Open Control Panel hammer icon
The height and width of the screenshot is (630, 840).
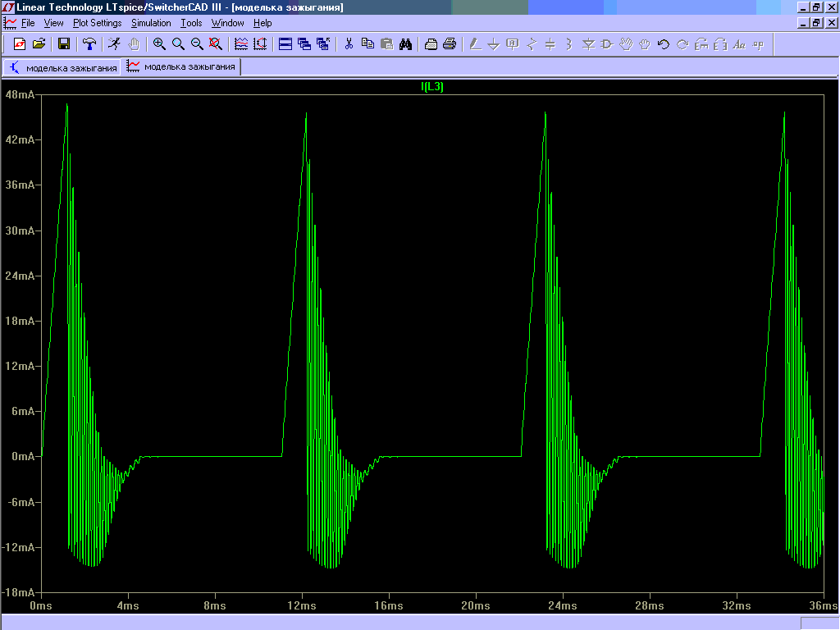click(89, 43)
